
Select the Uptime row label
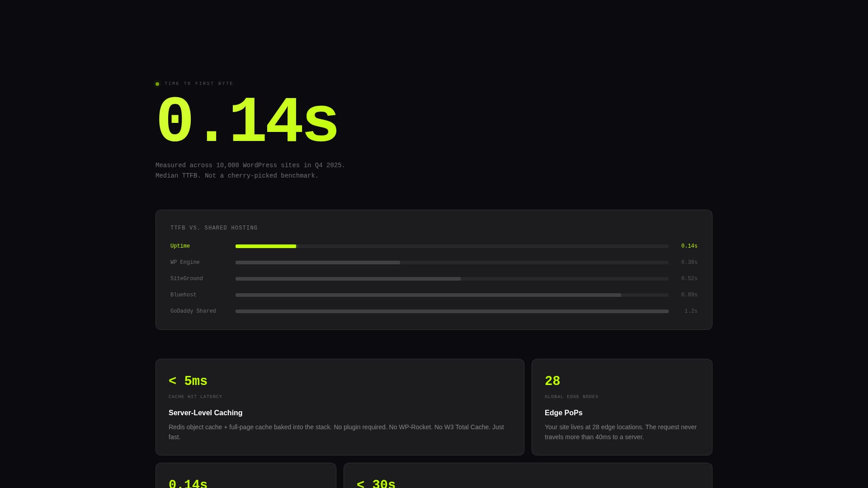[x=180, y=246]
